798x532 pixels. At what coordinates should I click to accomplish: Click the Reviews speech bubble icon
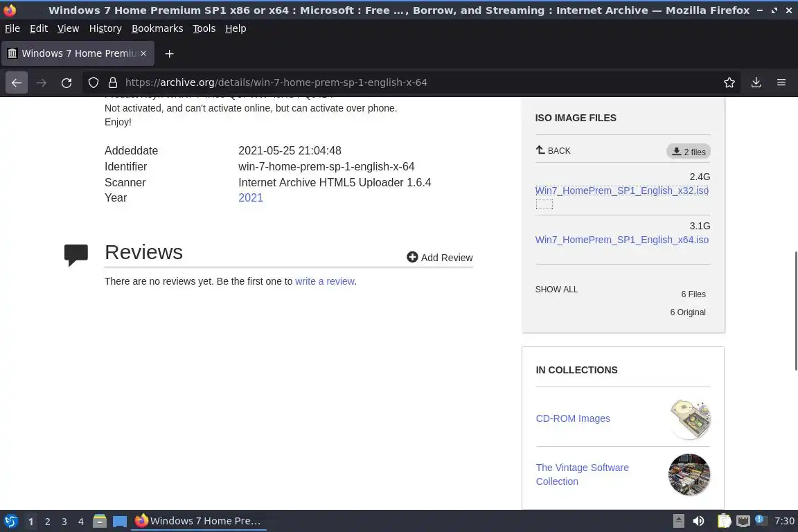(x=76, y=255)
